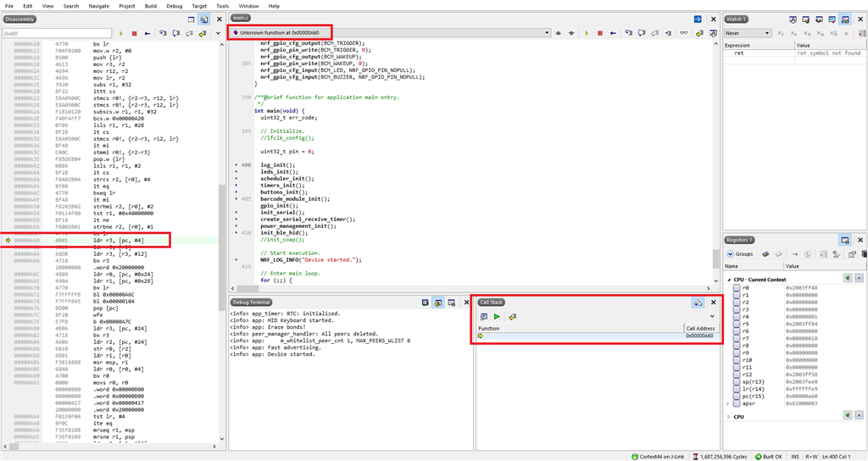Screen dimensions: 868x461
Task: Go to previous function with up arrow
Action: (558, 33)
